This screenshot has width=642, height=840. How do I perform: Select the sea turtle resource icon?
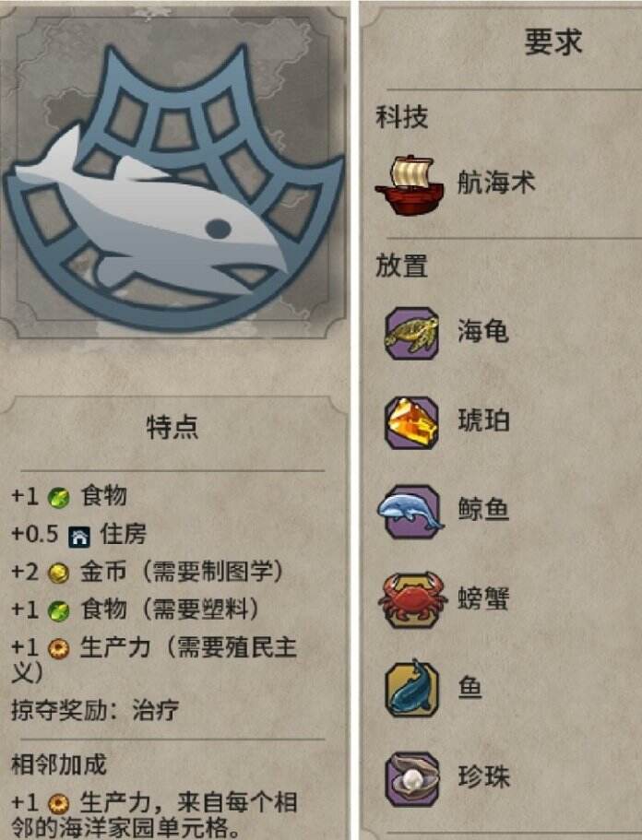[x=411, y=333]
